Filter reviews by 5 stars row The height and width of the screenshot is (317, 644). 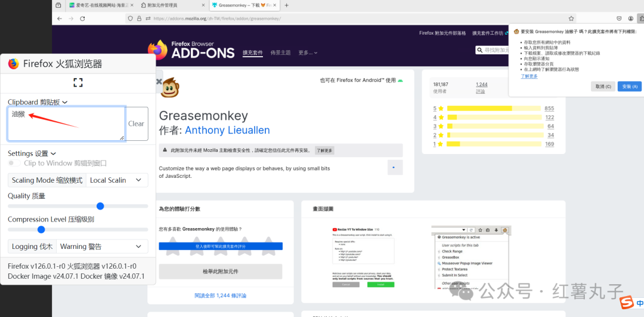point(494,109)
